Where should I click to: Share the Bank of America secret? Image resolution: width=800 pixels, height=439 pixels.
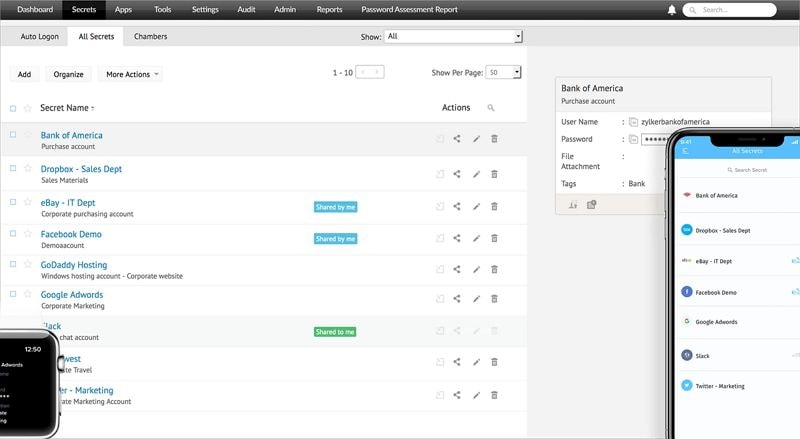click(x=457, y=138)
